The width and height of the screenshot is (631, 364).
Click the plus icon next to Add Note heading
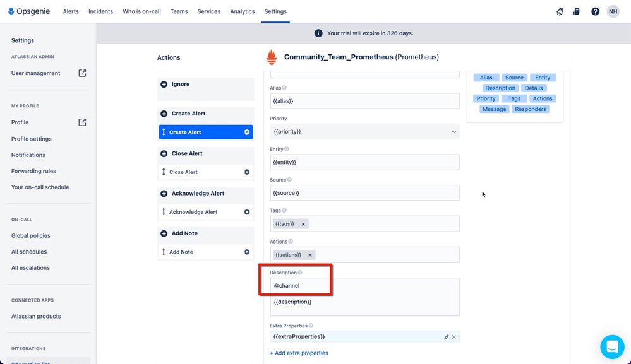tap(164, 233)
